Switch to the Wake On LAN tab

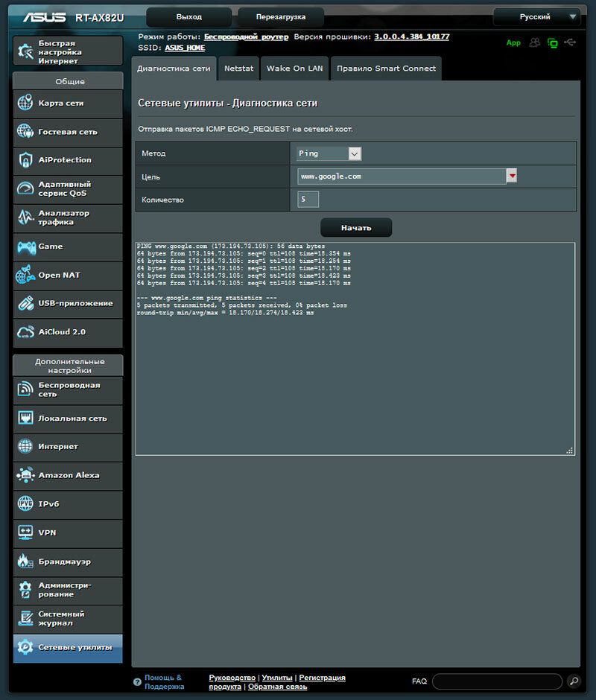click(294, 69)
